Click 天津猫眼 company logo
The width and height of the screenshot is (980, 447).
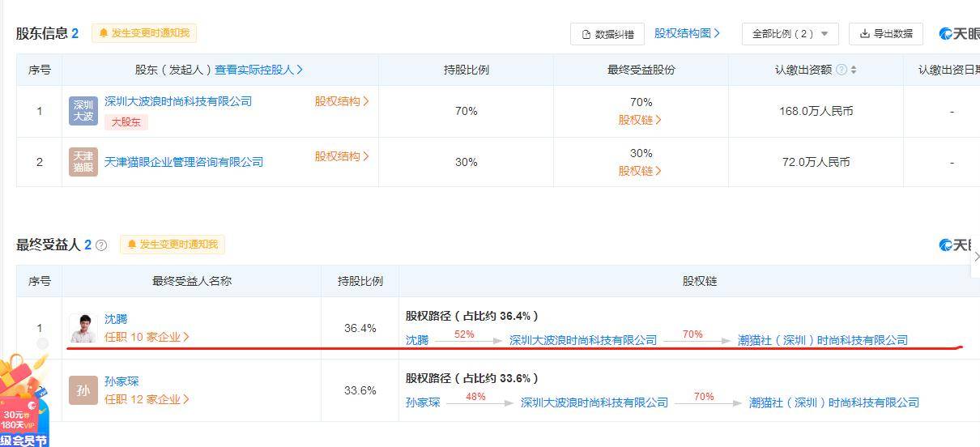[83, 162]
